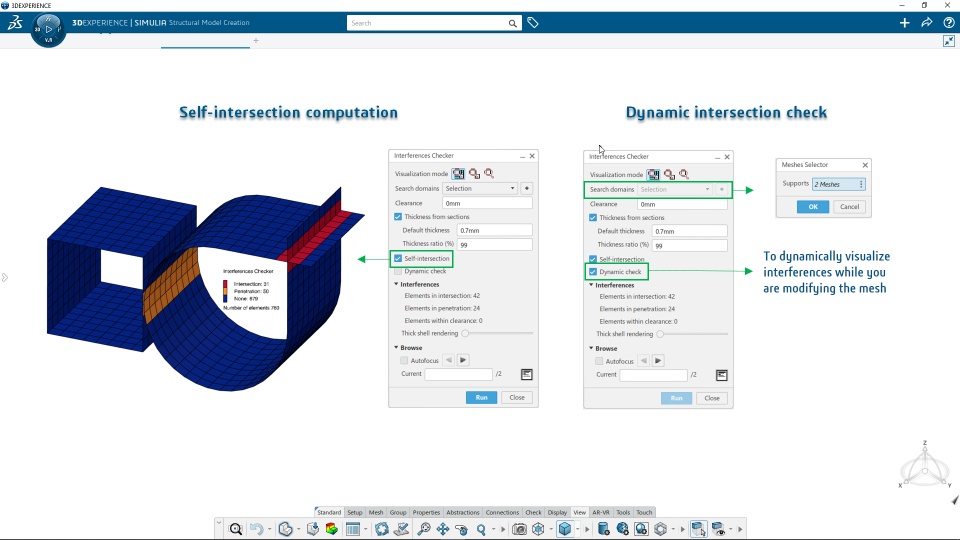Click add domain button beside the active Selection dropdown
The height and width of the screenshot is (540, 960).
(527, 189)
